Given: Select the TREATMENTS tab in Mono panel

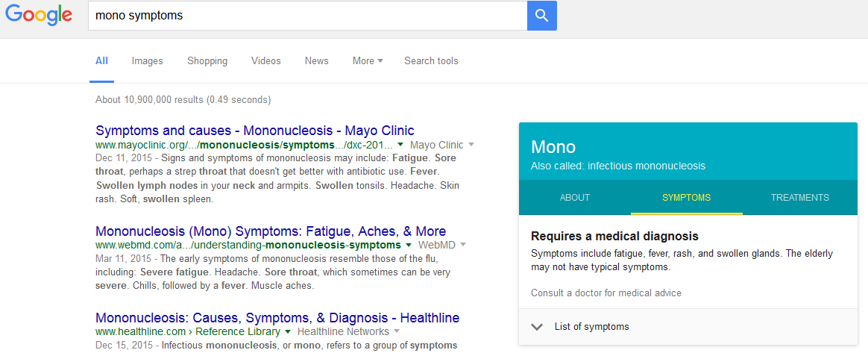Looking at the screenshot, I should [800, 198].
